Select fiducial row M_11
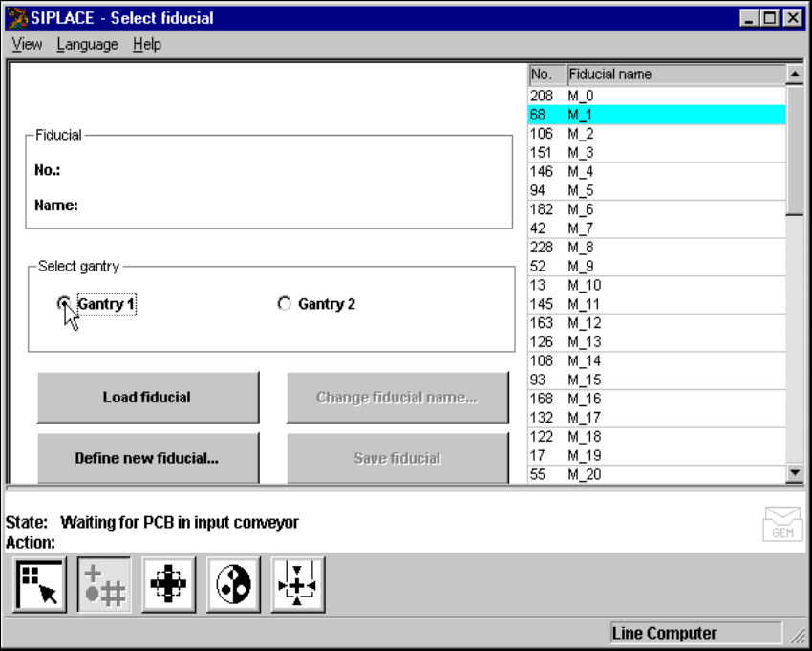Screen dimensions: 812x651 pos(656,304)
